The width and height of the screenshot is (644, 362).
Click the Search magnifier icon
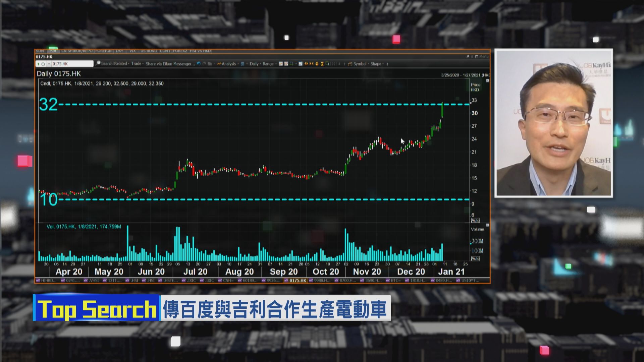(98, 63)
